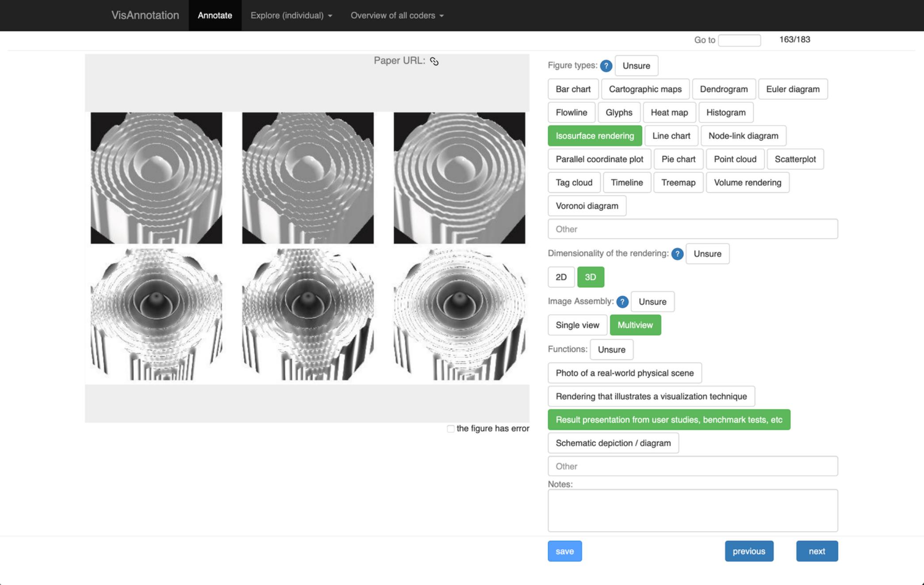Select the 2D dimensionality option
Screen dimensions: 924x585
[x=561, y=277]
